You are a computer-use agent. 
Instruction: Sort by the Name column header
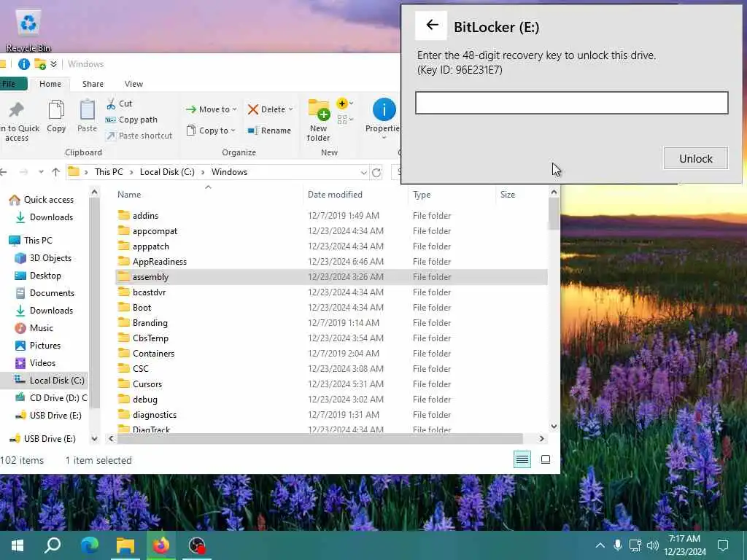(129, 194)
